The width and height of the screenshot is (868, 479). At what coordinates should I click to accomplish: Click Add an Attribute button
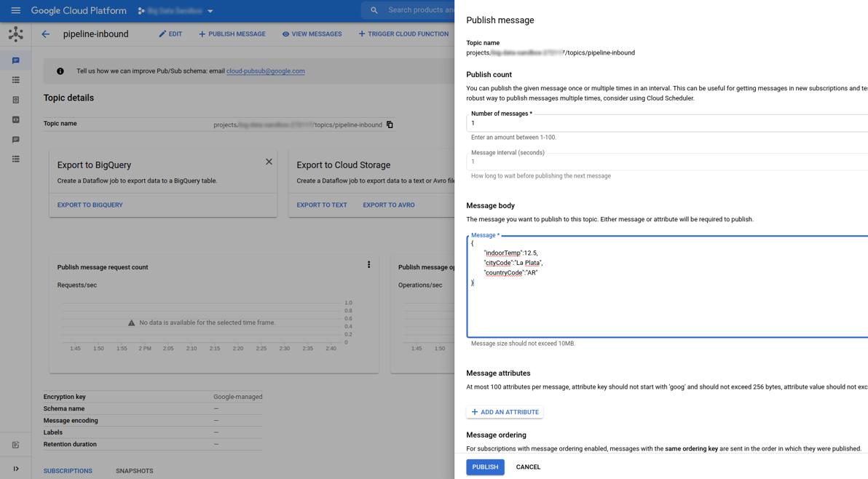pos(505,412)
